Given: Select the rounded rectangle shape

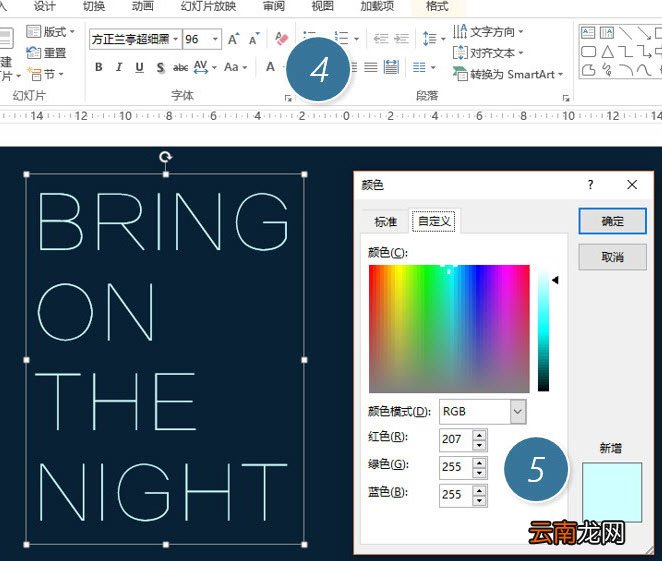Looking at the screenshot, I should 588,51.
